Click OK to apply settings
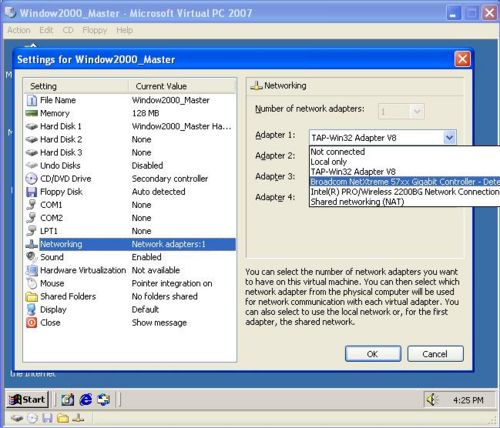Viewport: 500px width, 428px height. (x=373, y=354)
